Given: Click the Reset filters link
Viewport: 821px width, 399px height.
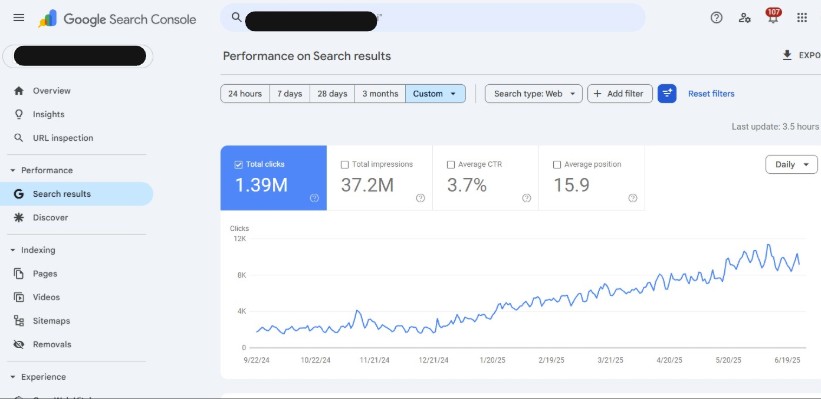Looking at the screenshot, I should (711, 94).
